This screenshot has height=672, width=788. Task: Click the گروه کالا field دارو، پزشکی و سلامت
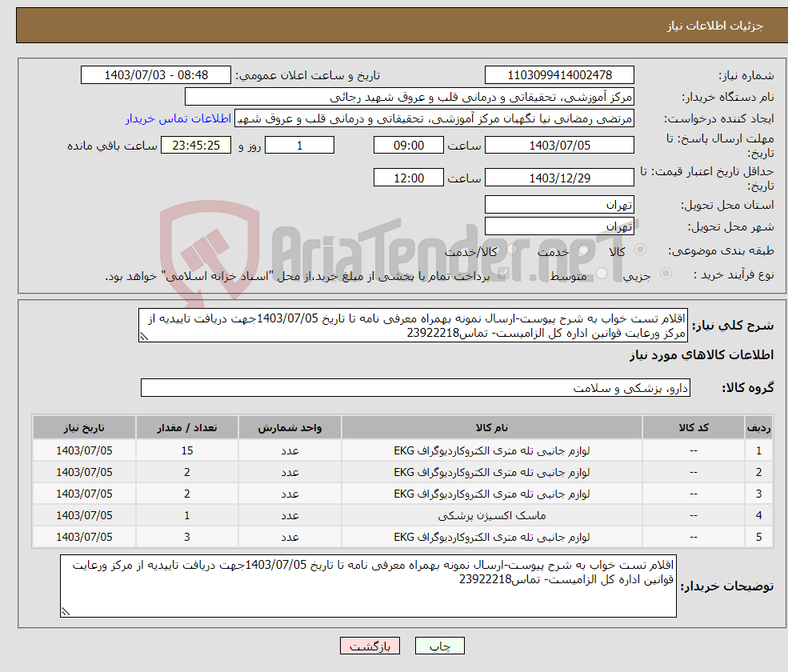[416, 387]
